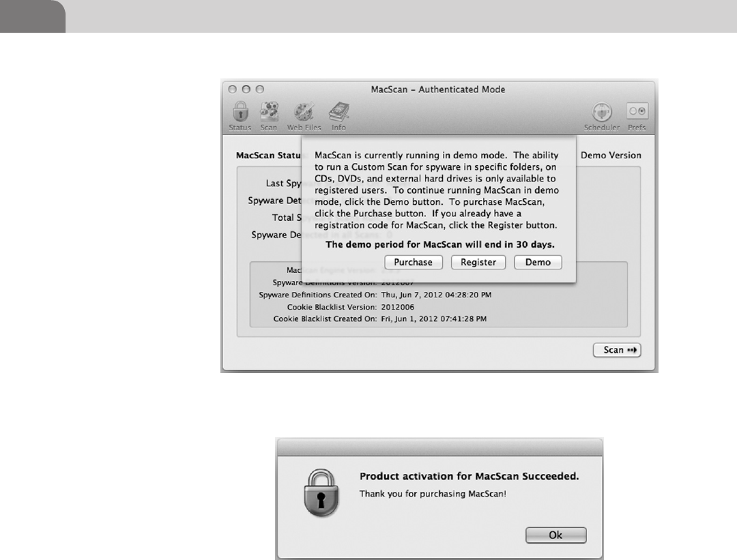Select the 'MacScan – Authenticated Mode' title text

coord(438,89)
